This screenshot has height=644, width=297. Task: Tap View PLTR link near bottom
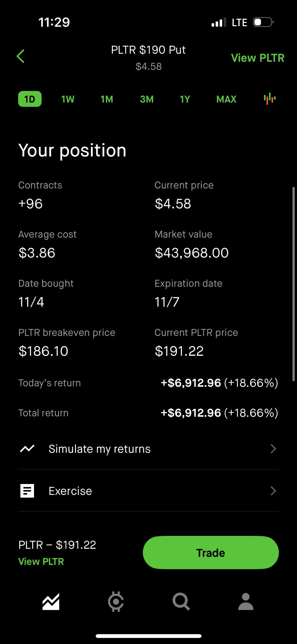(x=41, y=562)
